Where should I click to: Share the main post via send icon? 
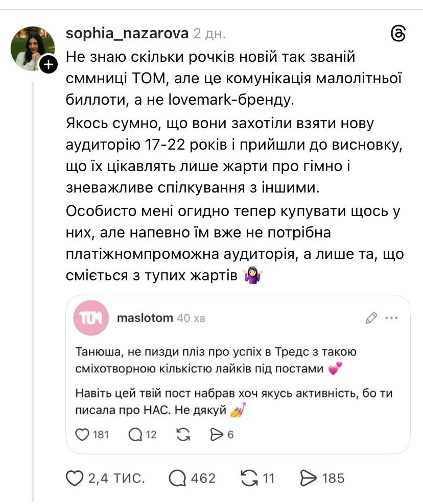(308, 478)
